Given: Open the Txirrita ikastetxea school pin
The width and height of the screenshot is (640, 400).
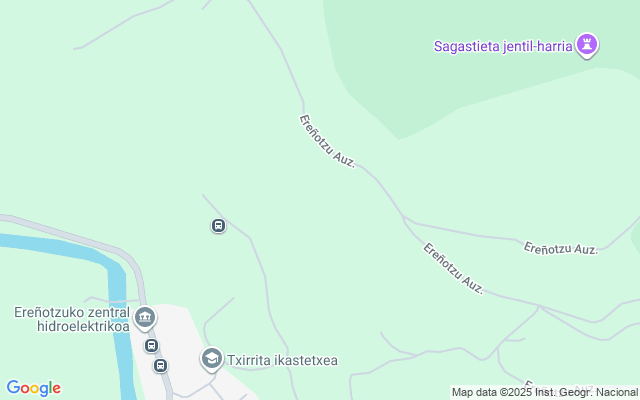Looking at the screenshot, I should pyautogui.click(x=212, y=359).
